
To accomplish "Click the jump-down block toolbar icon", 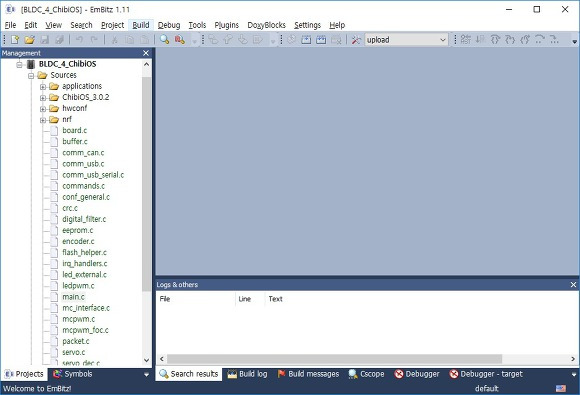I will [x=243, y=40].
